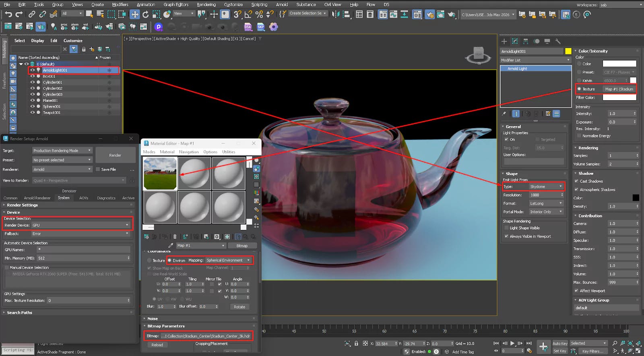The width and height of the screenshot is (644, 356).
Task: Open the Type Skydome dropdown
Action: click(546, 186)
